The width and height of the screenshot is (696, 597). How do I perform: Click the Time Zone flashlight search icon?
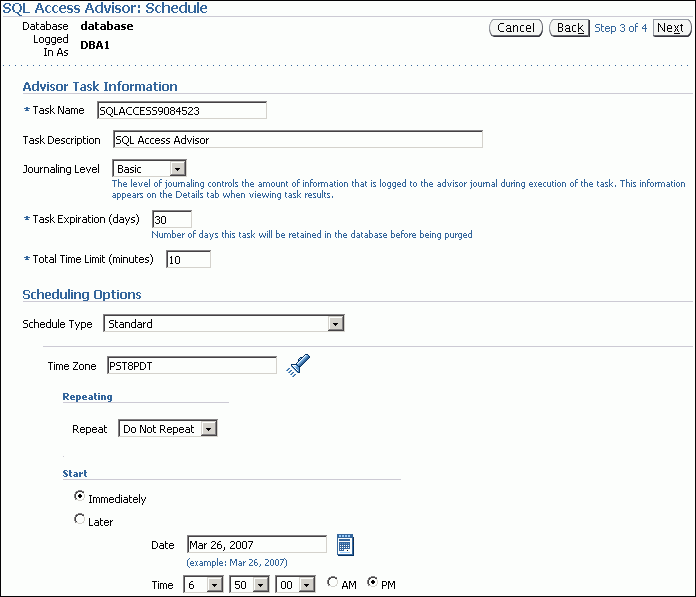tap(298, 366)
